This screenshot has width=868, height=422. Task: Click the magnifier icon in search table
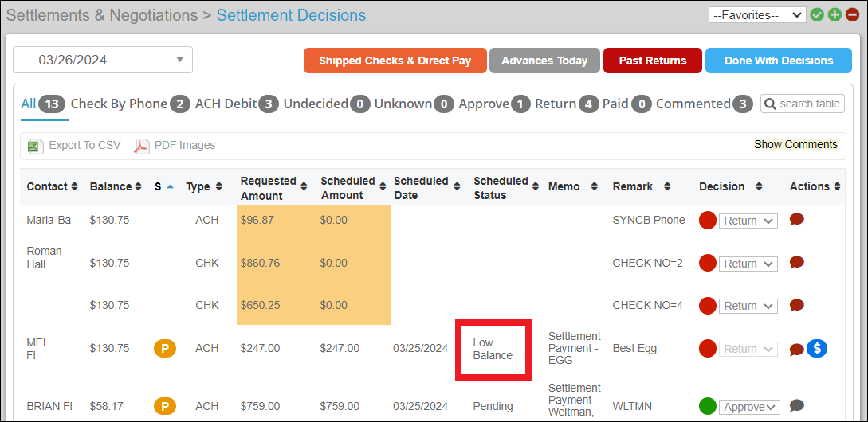click(770, 104)
